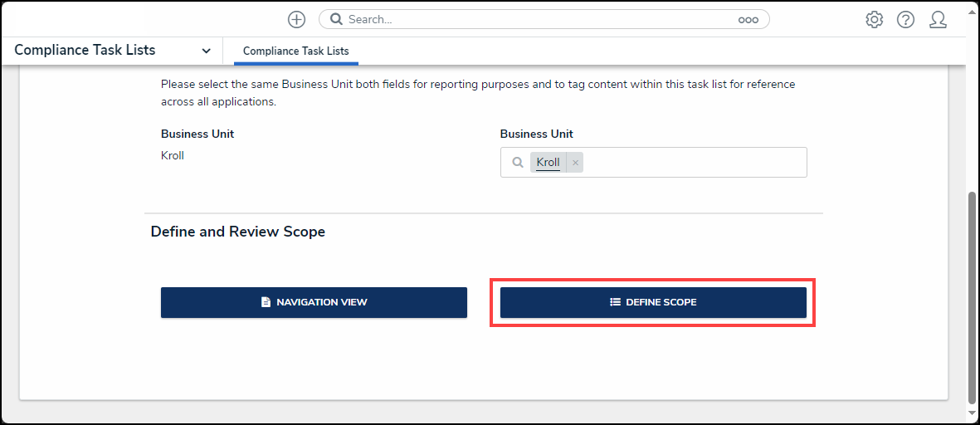980x425 pixels.
Task: Click the document icon on Navigation View
Action: click(x=266, y=302)
